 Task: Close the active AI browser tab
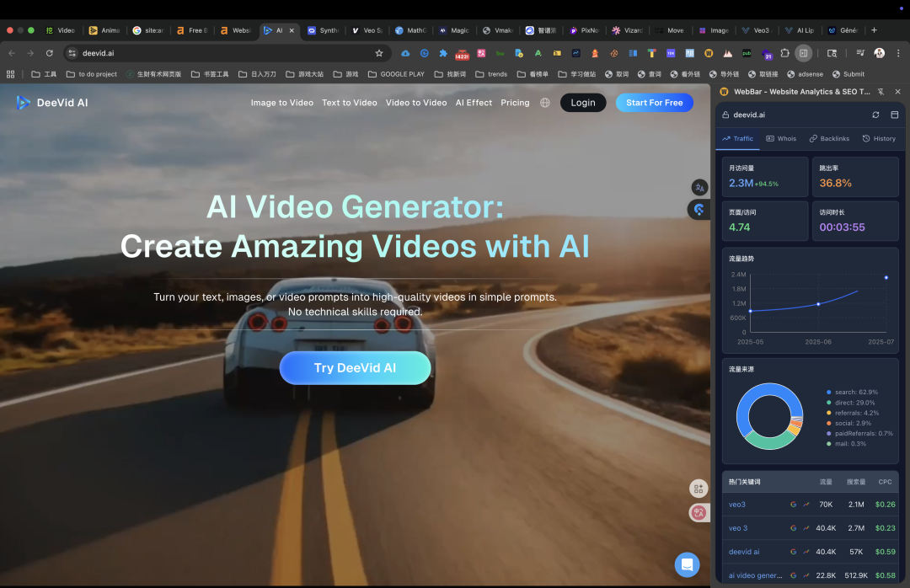click(292, 30)
